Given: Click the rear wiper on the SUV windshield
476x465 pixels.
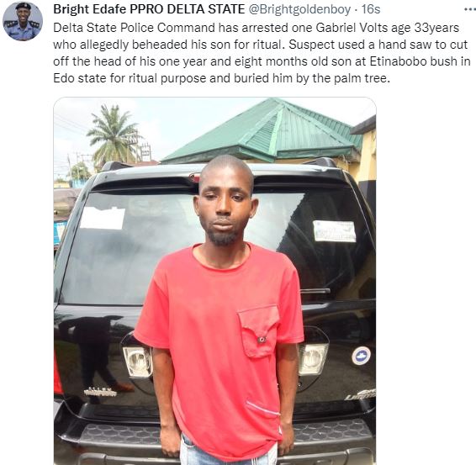Looking at the screenshot, I should pos(315,291).
